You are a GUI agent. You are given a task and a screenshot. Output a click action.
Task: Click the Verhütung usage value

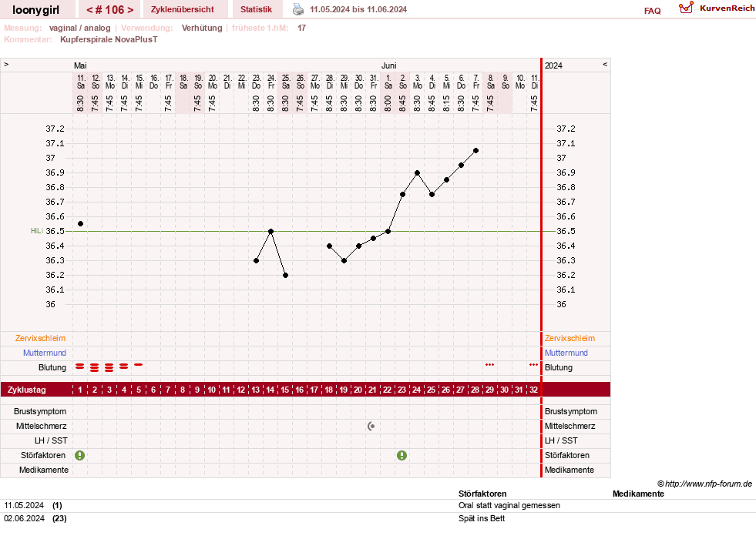pyautogui.click(x=202, y=28)
